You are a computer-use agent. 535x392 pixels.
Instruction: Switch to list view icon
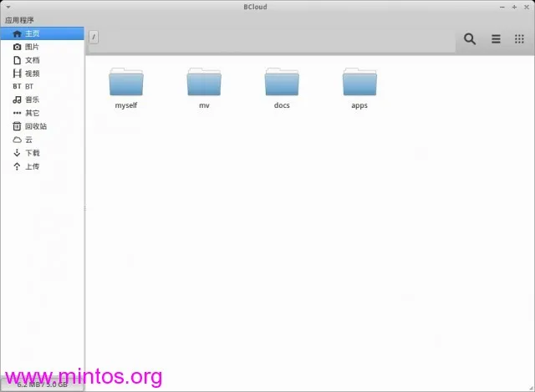click(496, 39)
